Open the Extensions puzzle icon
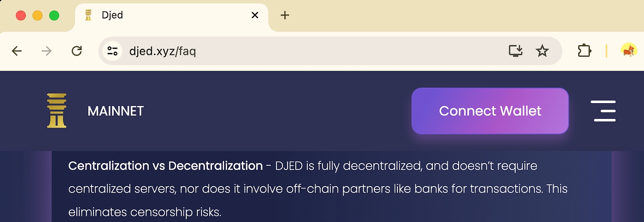 [x=584, y=51]
